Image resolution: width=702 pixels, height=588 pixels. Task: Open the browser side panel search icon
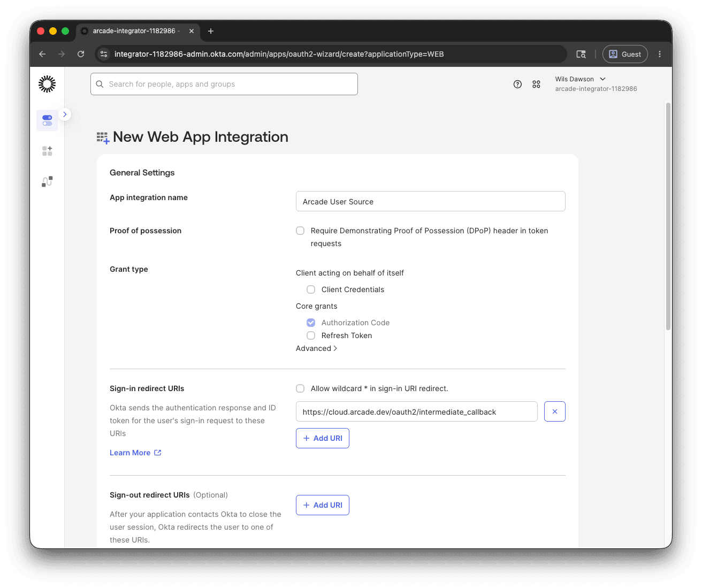tap(581, 54)
